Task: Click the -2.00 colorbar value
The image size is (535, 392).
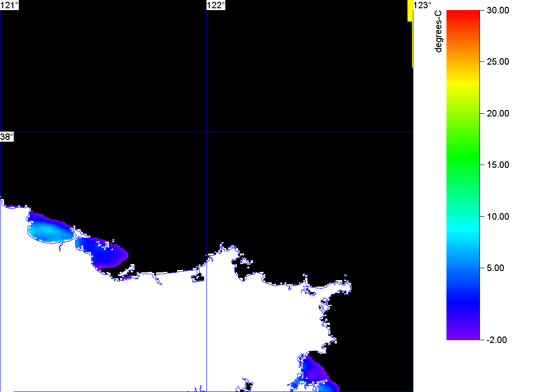Action: click(x=497, y=340)
